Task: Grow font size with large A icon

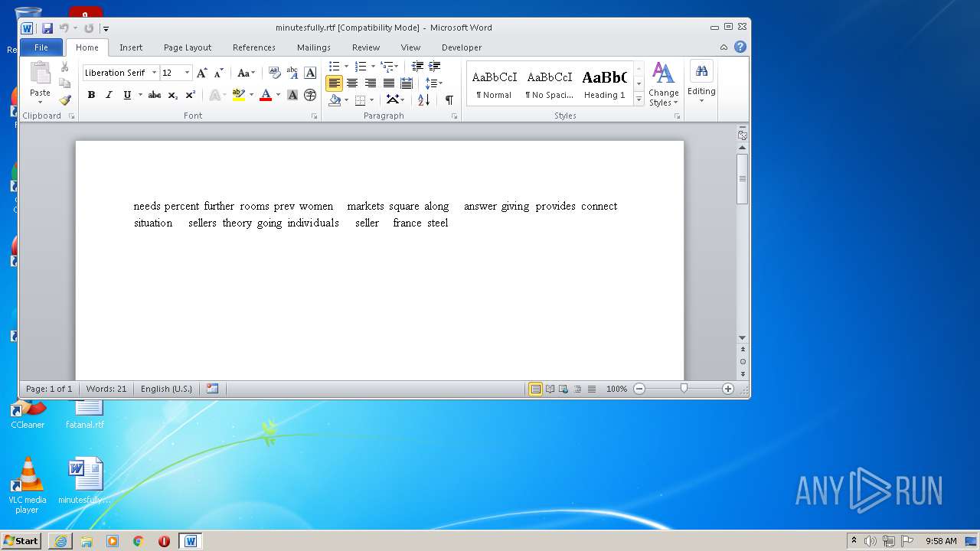Action: 202,73
